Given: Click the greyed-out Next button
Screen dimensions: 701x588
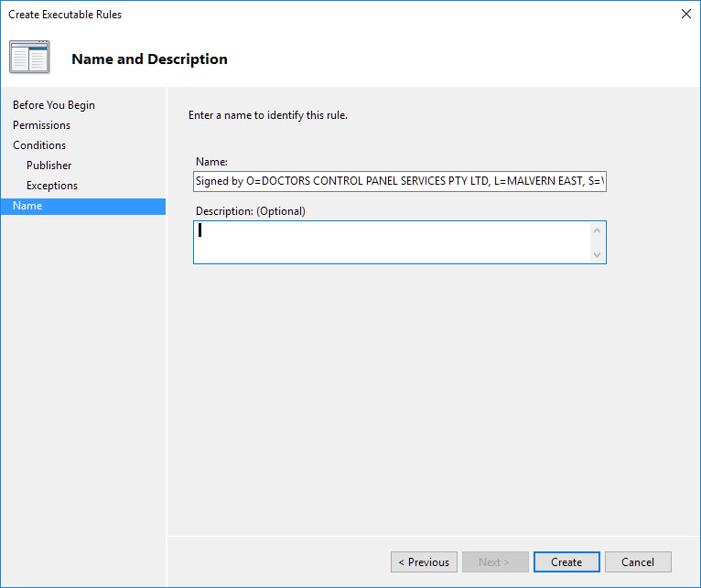Looking at the screenshot, I should 494,561.
